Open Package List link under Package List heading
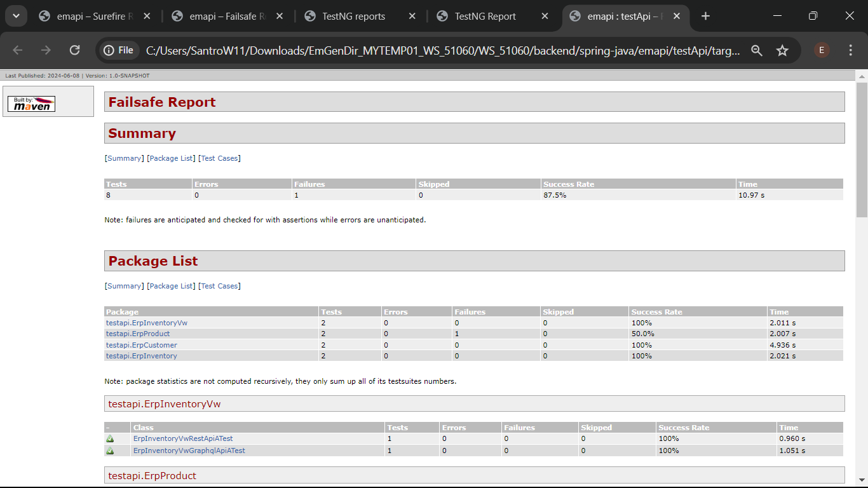This screenshot has height=488, width=868. click(171, 286)
